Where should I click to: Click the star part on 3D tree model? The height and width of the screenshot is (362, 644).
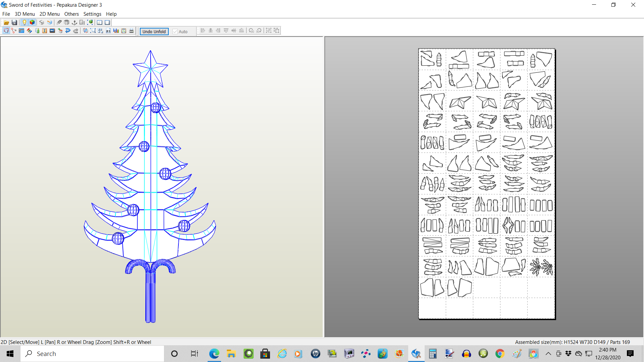click(x=150, y=69)
